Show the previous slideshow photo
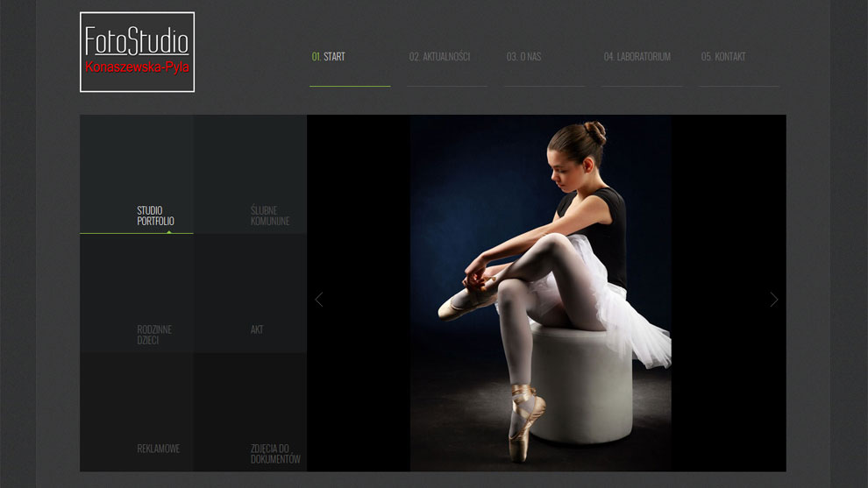Viewport: 868px width, 488px height. click(318, 300)
